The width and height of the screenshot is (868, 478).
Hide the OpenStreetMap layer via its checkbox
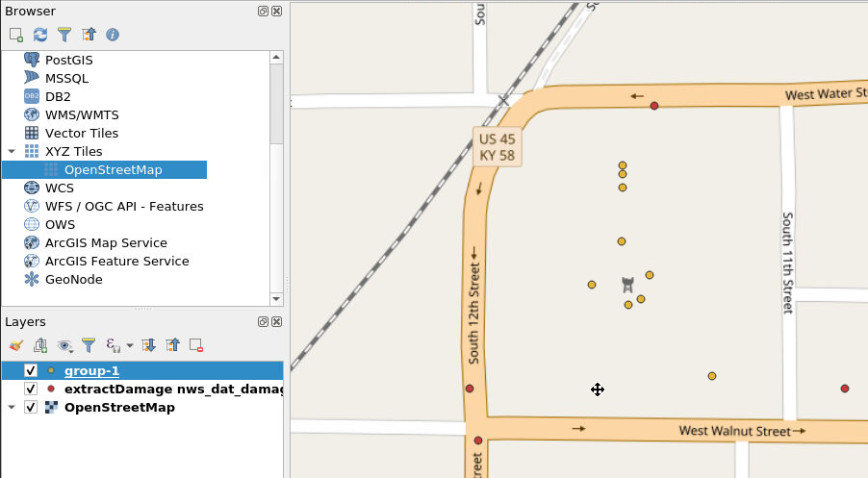pos(31,408)
